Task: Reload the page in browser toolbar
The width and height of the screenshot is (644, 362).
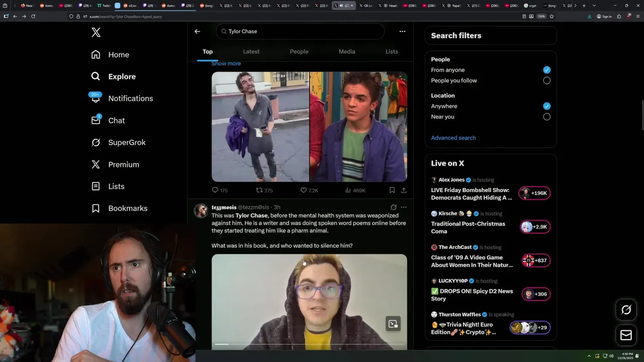Action: point(33,16)
